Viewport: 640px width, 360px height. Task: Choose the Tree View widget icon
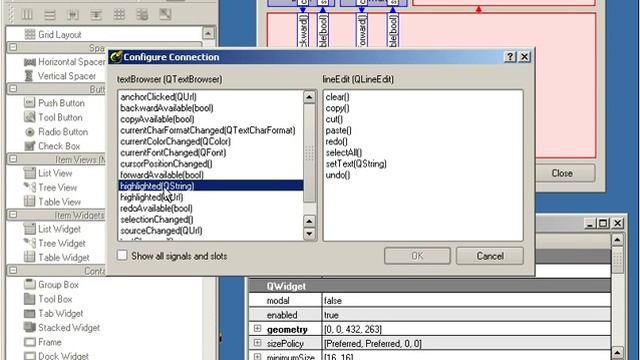coord(29,187)
